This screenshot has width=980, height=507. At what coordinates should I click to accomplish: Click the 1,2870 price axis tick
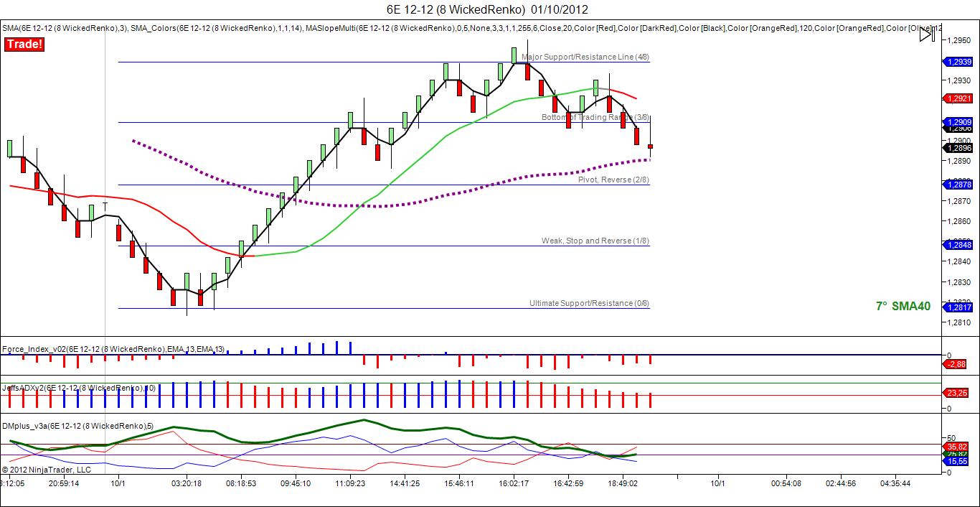pos(959,201)
